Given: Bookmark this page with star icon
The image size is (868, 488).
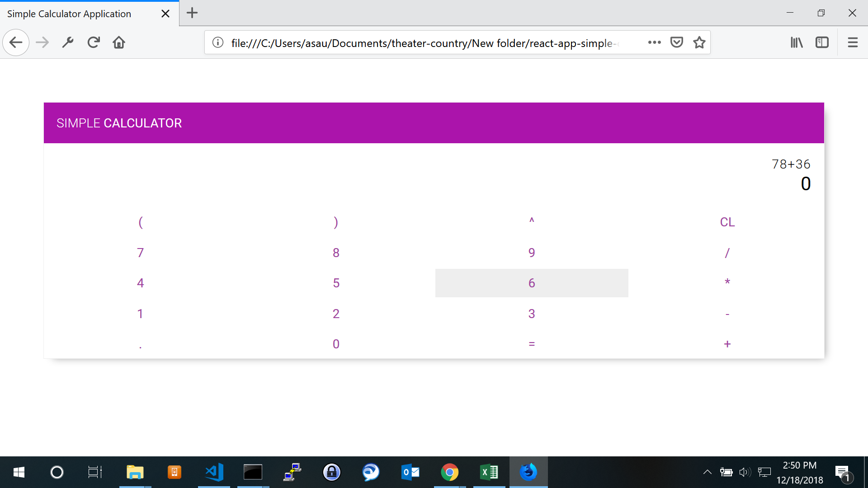Looking at the screenshot, I should tap(699, 42).
